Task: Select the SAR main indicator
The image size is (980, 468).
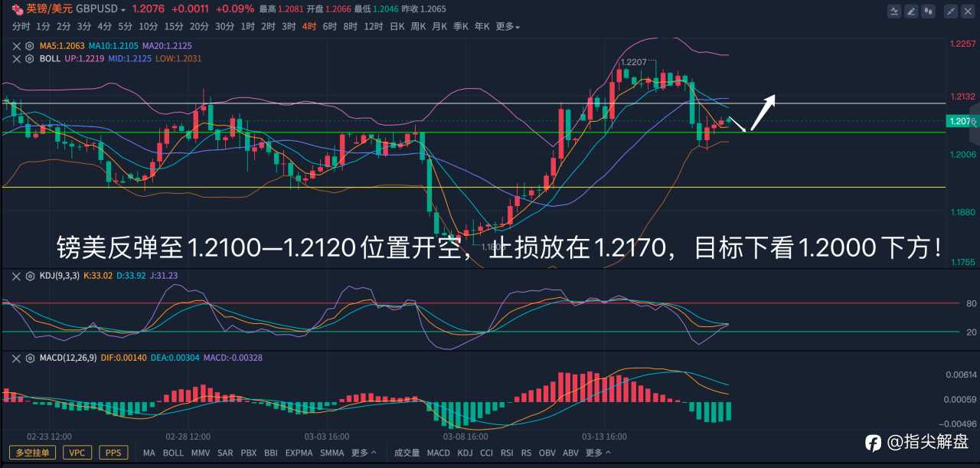Action: 224,453
